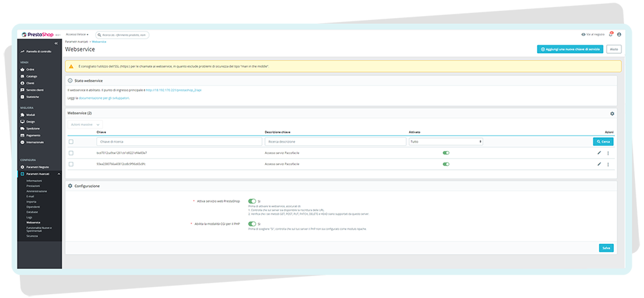The width and height of the screenshot is (644, 298).
Task: Open Amministrazione submenu item
Action: (37, 192)
